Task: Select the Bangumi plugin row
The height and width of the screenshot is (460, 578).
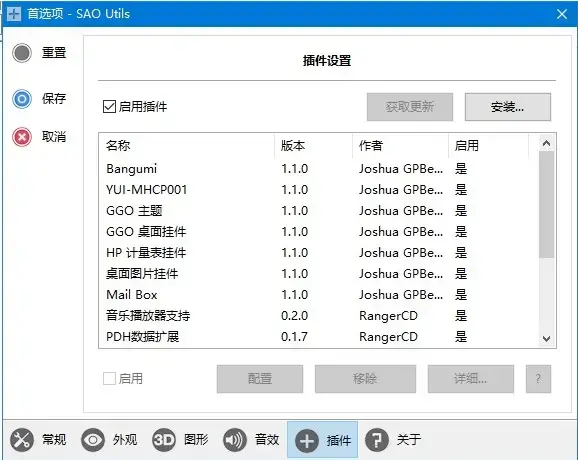Action: pyautogui.click(x=319, y=169)
